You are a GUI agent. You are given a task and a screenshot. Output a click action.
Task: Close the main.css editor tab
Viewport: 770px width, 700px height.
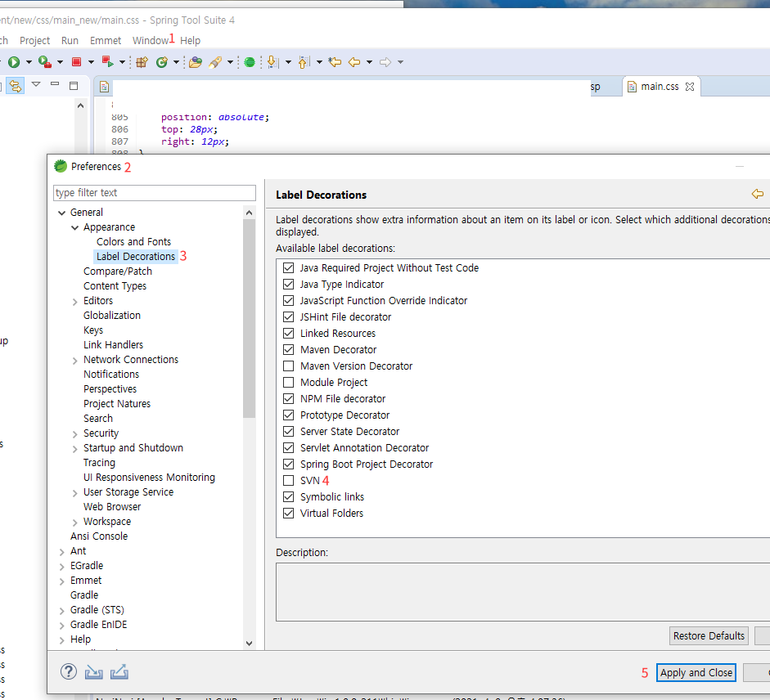click(690, 87)
